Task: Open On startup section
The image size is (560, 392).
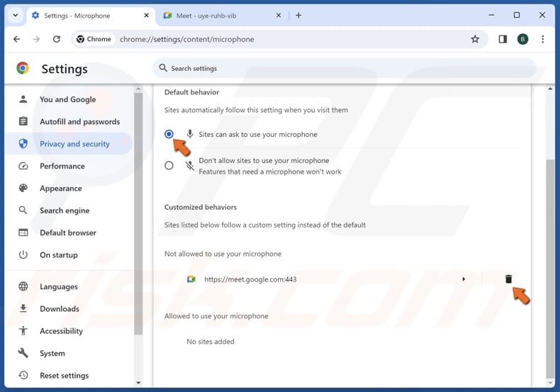Action: [69, 254]
